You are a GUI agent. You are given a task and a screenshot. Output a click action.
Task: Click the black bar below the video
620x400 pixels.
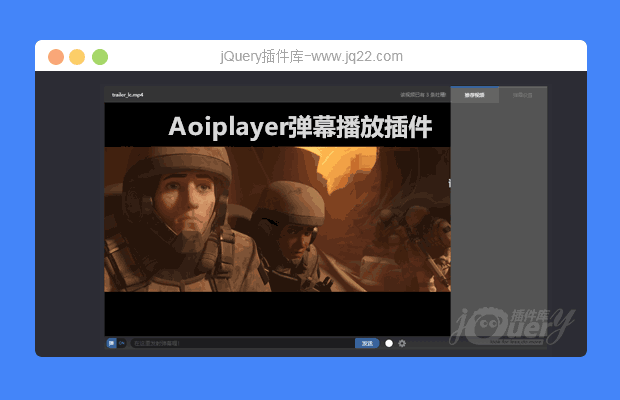click(277, 313)
